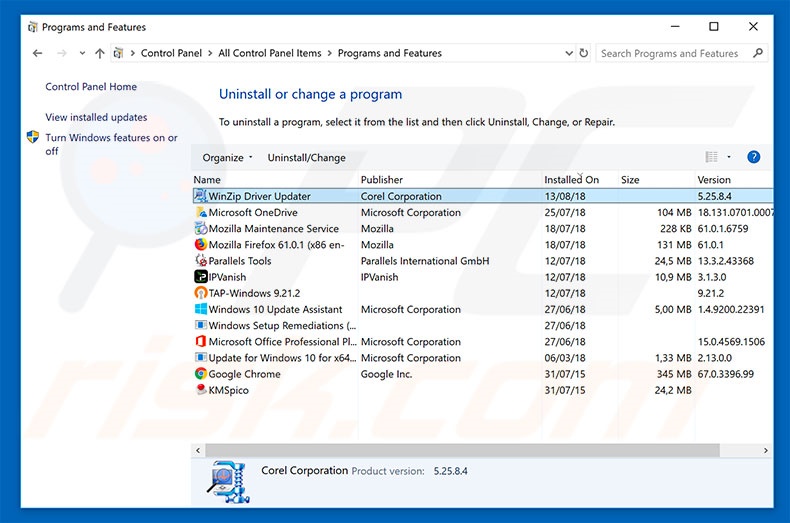
Task: Click the Control Panel icon in address bar
Action: [118, 53]
